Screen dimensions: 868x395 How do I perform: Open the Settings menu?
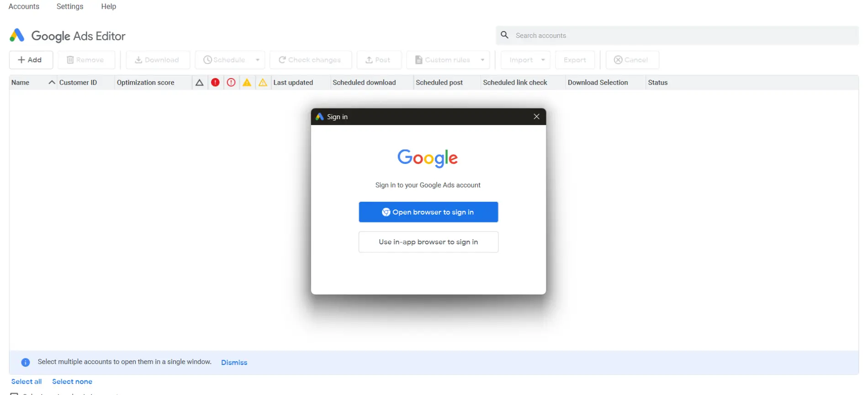coord(70,6)
